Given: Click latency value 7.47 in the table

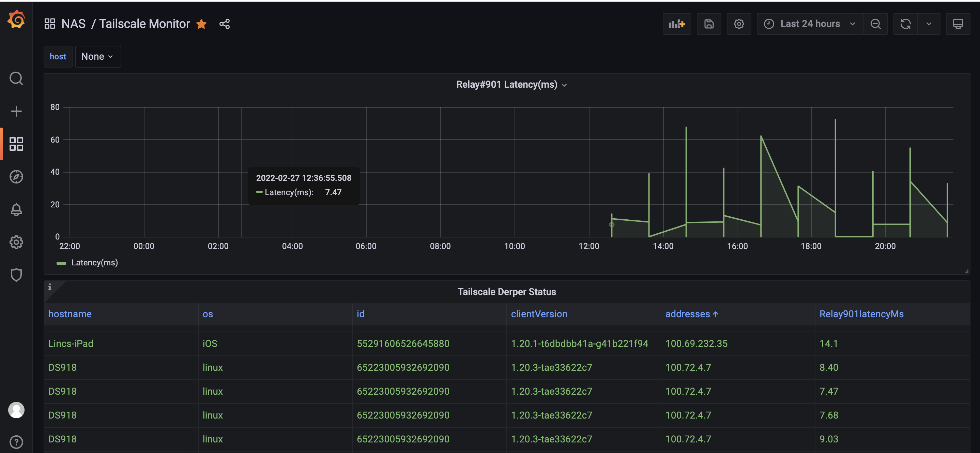Looking at the screenshot, I should [x=829, y=391].
